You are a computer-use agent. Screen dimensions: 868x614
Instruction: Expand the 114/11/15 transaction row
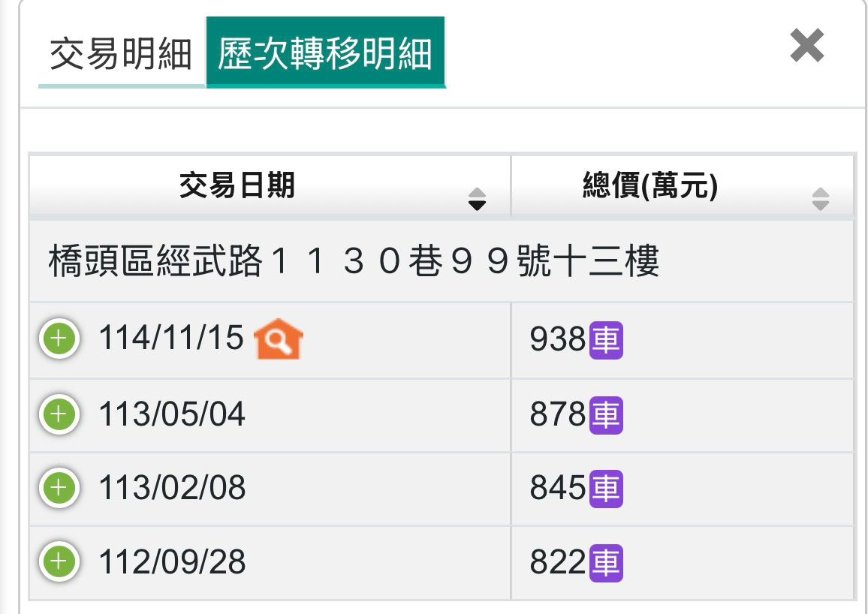[59, 339]
